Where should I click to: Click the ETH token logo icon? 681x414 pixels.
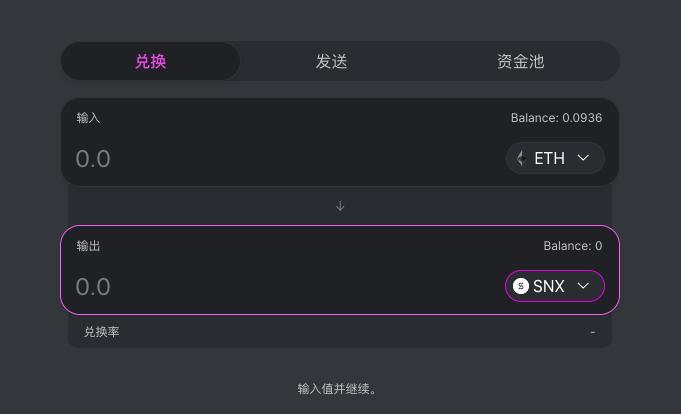tap(521, 158)
